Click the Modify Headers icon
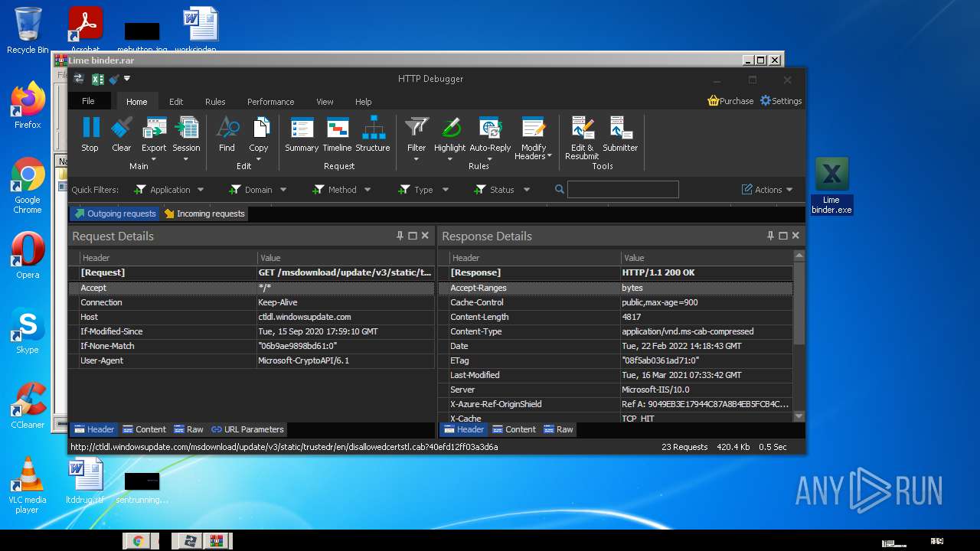 point(533,127)
